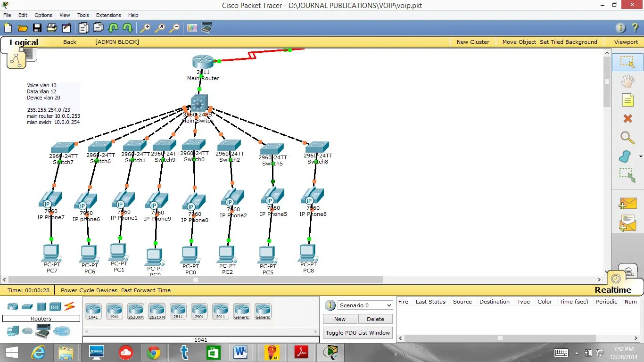Viewport: 644px width, 362px height.
Task: Click the Delete scenario button
Action: pos(375,319)
